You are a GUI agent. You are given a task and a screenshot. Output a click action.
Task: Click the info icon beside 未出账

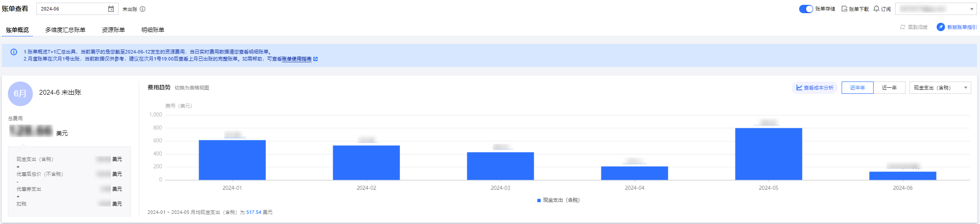click(x=143, y=9)
